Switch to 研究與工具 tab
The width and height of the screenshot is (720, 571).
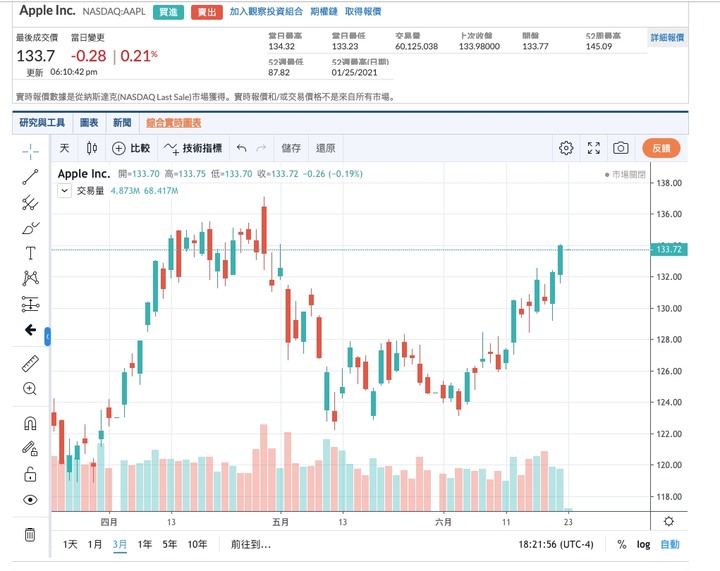coord(42,123)
